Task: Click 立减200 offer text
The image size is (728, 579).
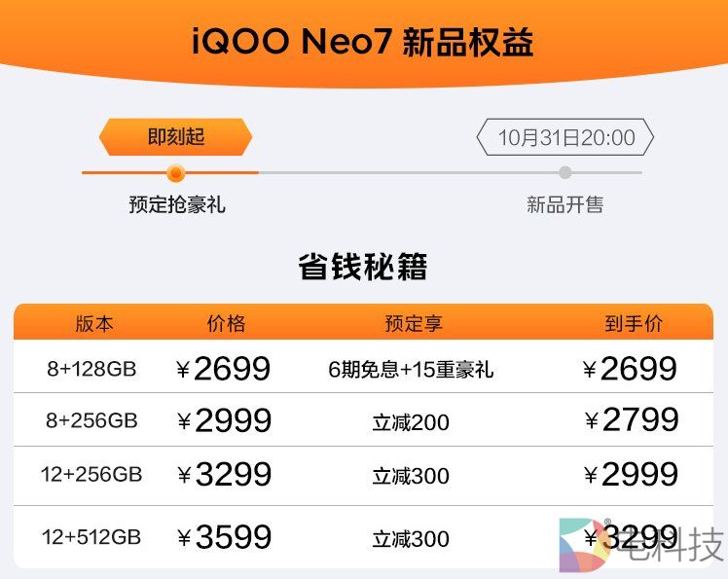Action: click(411, 422)
